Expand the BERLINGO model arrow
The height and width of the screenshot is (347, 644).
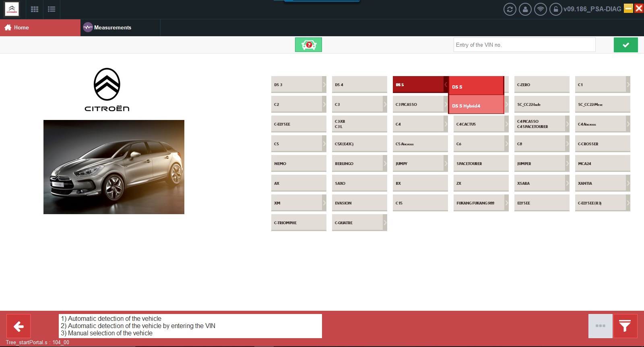click(x=385, y=163)
